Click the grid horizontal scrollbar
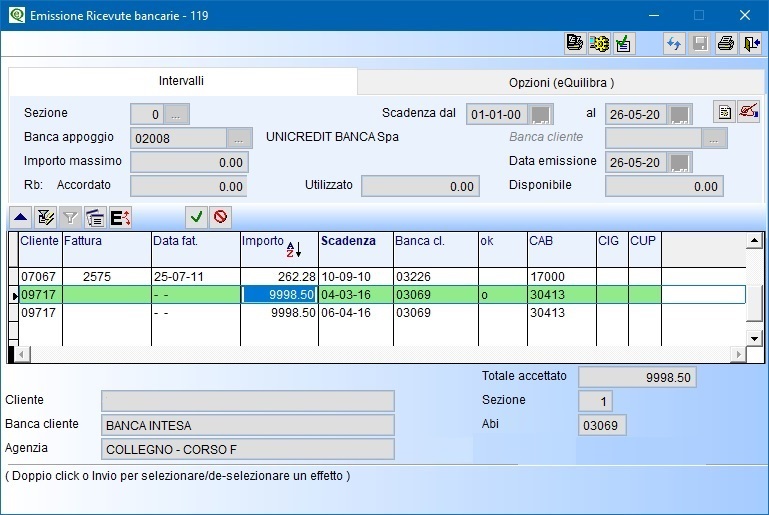This screenshot has width=769, height=515. tap(380, 354)
